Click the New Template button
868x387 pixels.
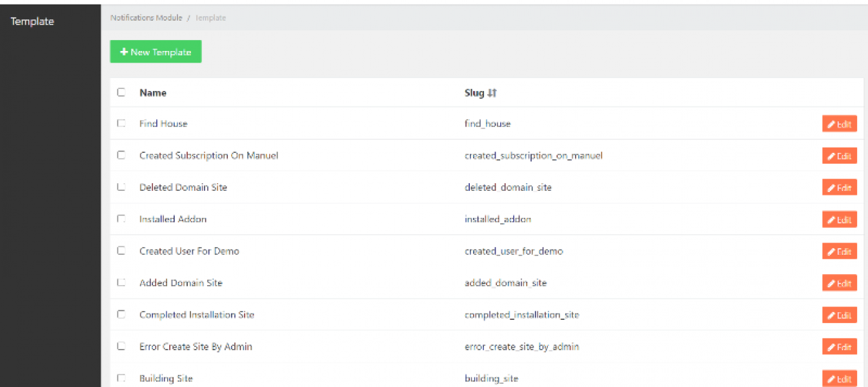[x=156, y=52]
